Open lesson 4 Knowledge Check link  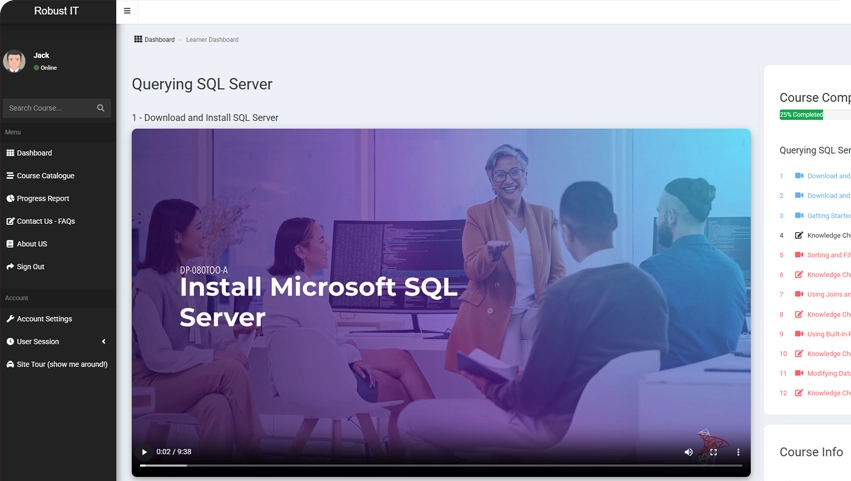point(829,235)
